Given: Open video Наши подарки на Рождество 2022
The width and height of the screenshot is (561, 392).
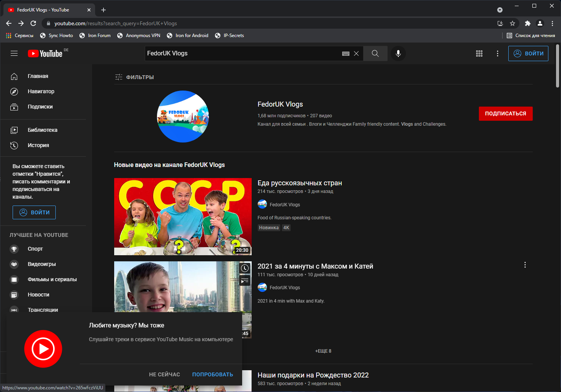Looking at the screenshot, I should (x=313, y=375).
